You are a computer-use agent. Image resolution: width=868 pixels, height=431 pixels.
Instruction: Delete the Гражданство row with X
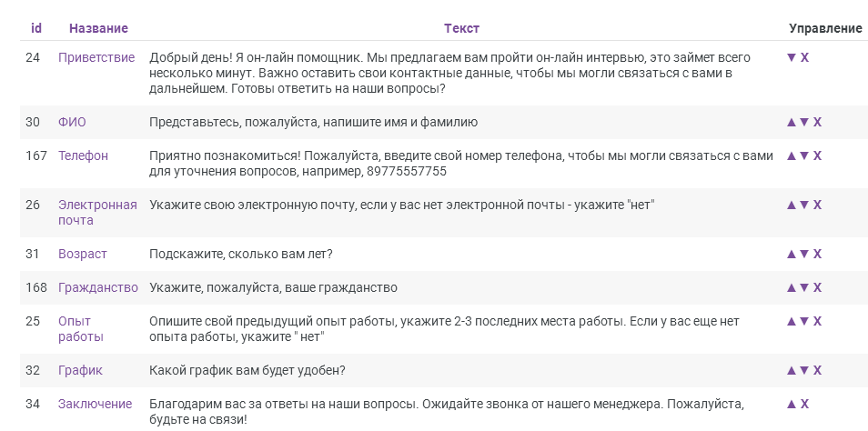point(817,287)
